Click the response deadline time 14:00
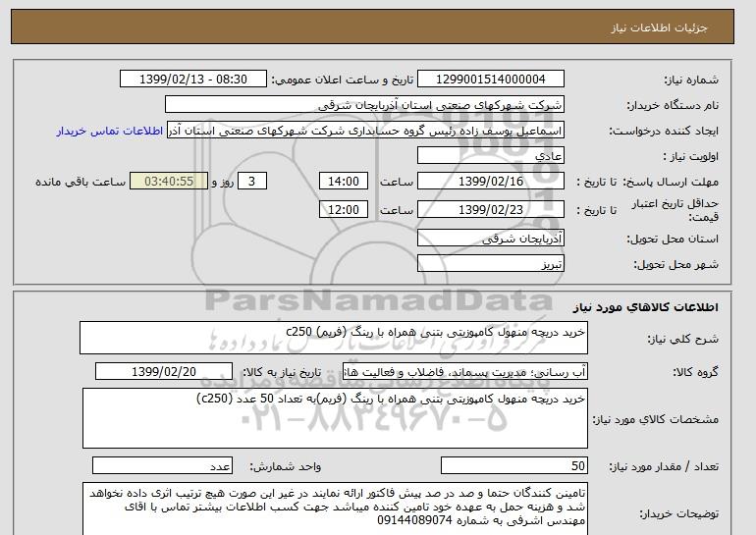756x535 pixels. (x=344, y=182)
